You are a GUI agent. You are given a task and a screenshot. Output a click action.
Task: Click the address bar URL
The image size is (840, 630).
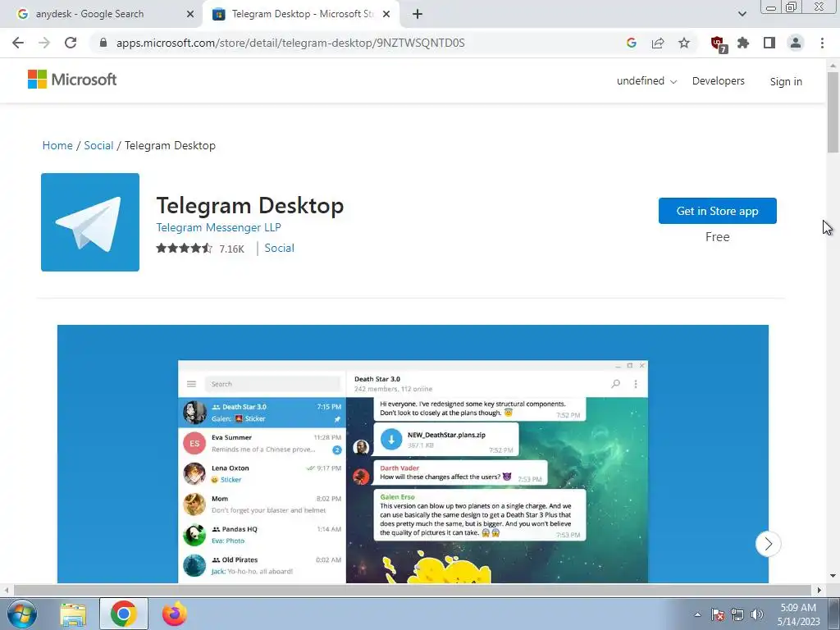click(290, 43)
